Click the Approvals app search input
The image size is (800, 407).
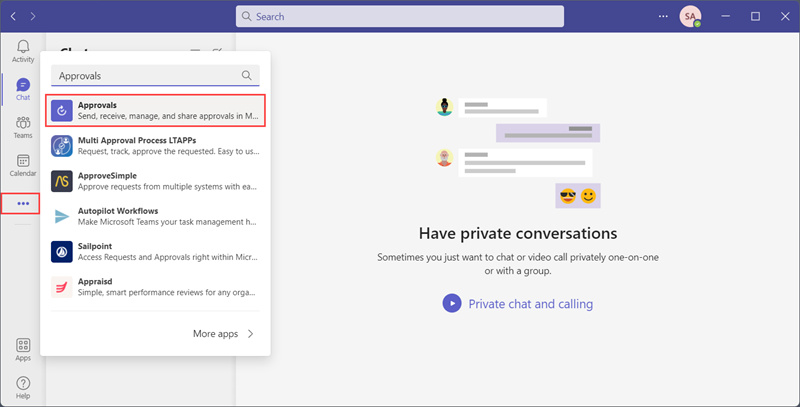pos(155,75)
